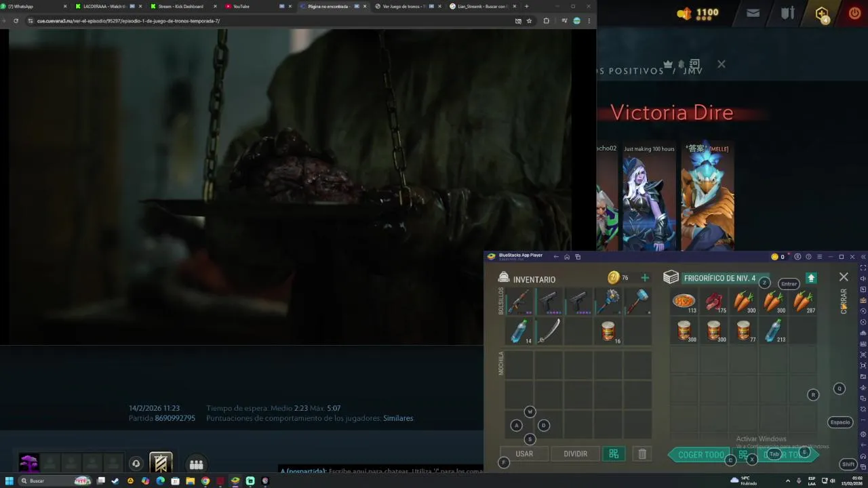Pick the stew bowl with count 113
The width and height of the screenshot is (868, 488).
tap(684, 301)
